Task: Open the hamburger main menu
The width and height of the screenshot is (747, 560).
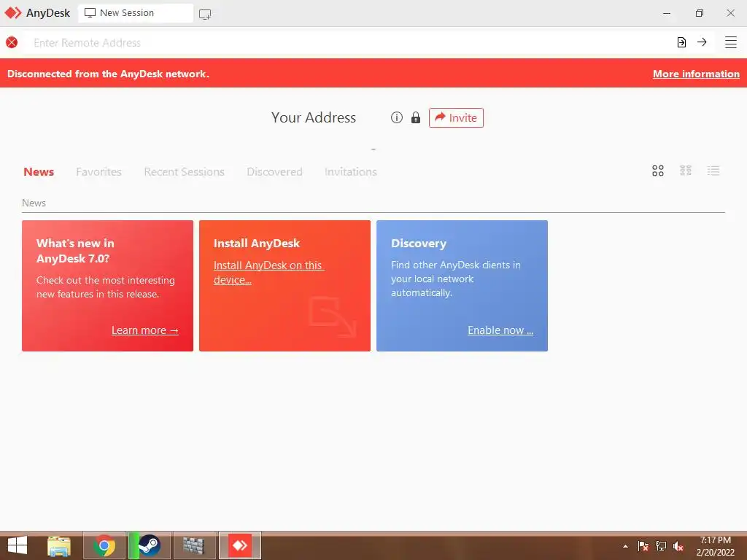Action: [730, 42]
